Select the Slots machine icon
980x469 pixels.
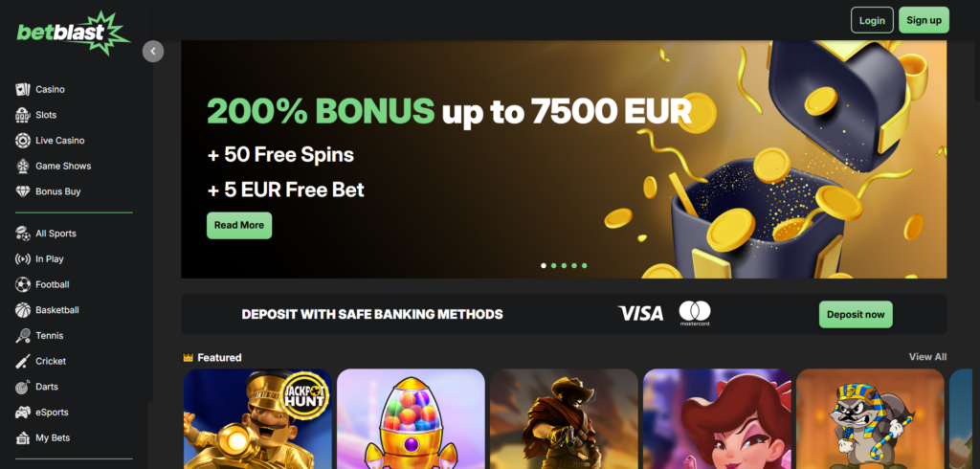[23, 115]
